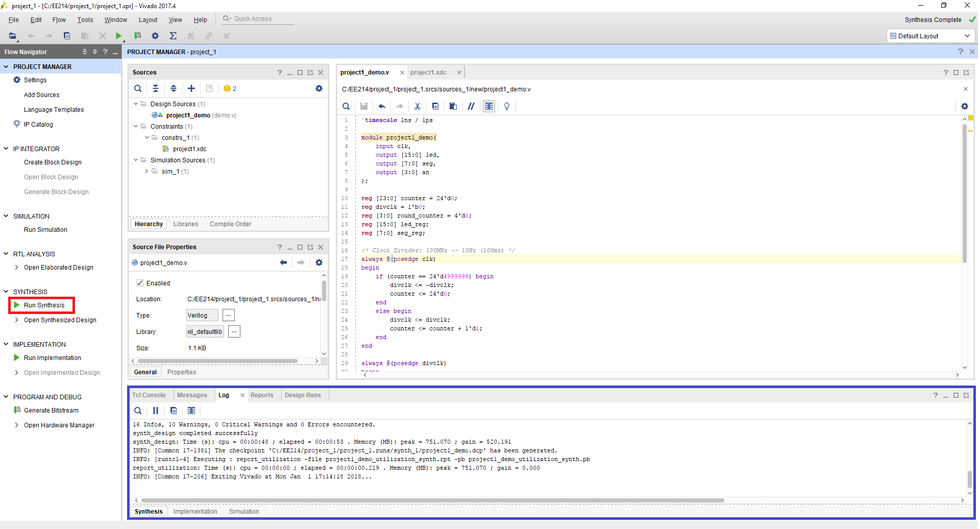Toggle column selection mode in editor toolbar
Image resolution: width=980 pixels, height=529 pixels.
click(x=489, y=106)
